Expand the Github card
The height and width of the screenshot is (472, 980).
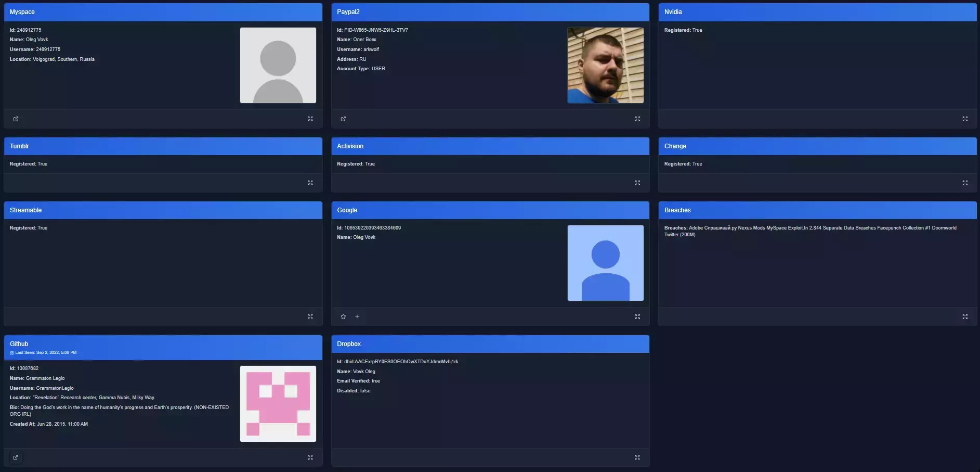click(x=310, y=457)
